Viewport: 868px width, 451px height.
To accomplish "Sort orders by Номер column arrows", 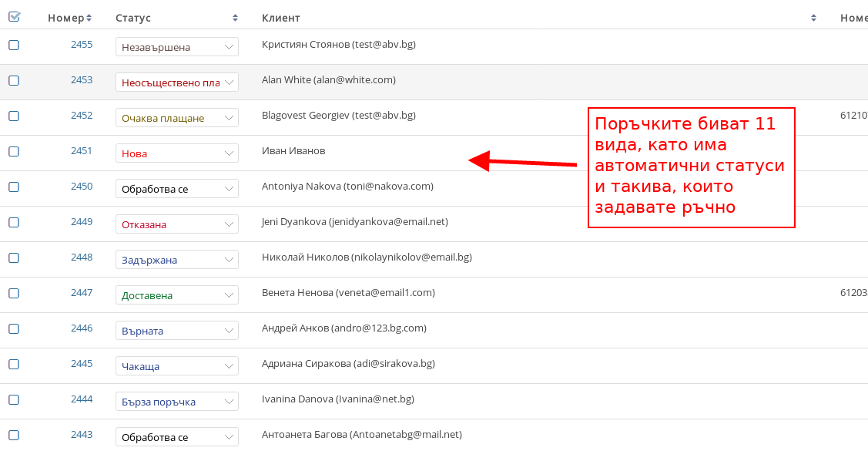I will 89,18.
